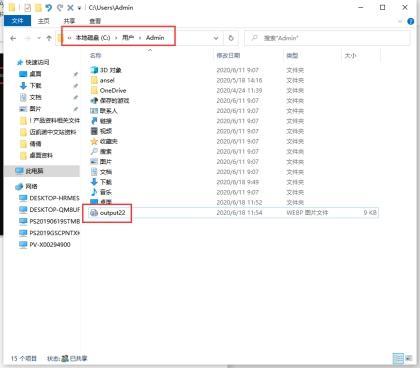Click the delete X icon in title bar

pos(70,7)
